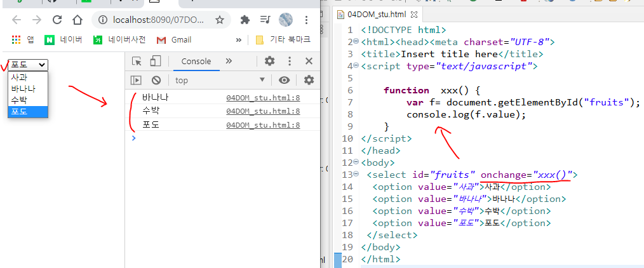
Task: Clear the console output
Action: pyautogui.click(x=156, y=80)
